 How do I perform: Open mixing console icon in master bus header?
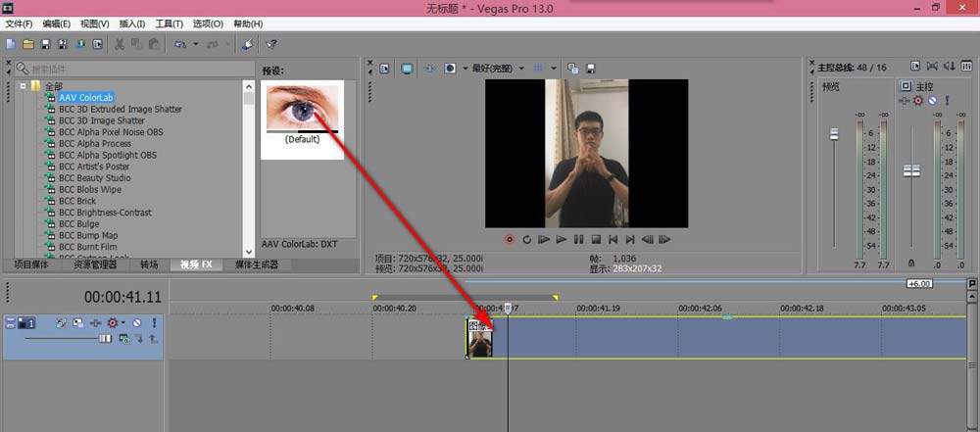[966, 67]
